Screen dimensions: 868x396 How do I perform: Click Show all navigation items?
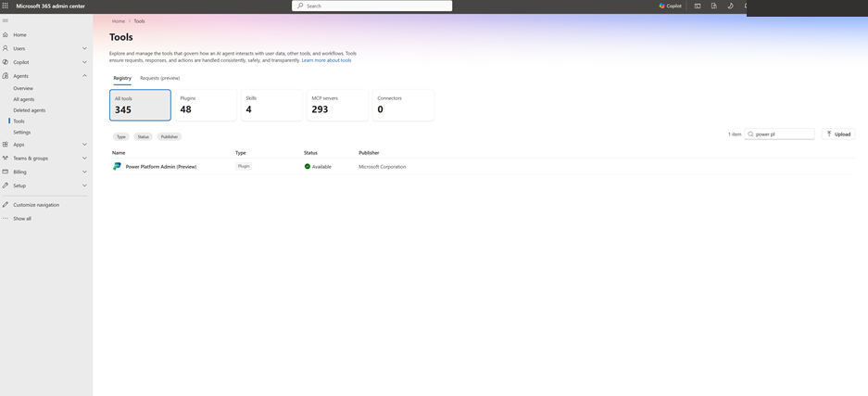(22, 219)
